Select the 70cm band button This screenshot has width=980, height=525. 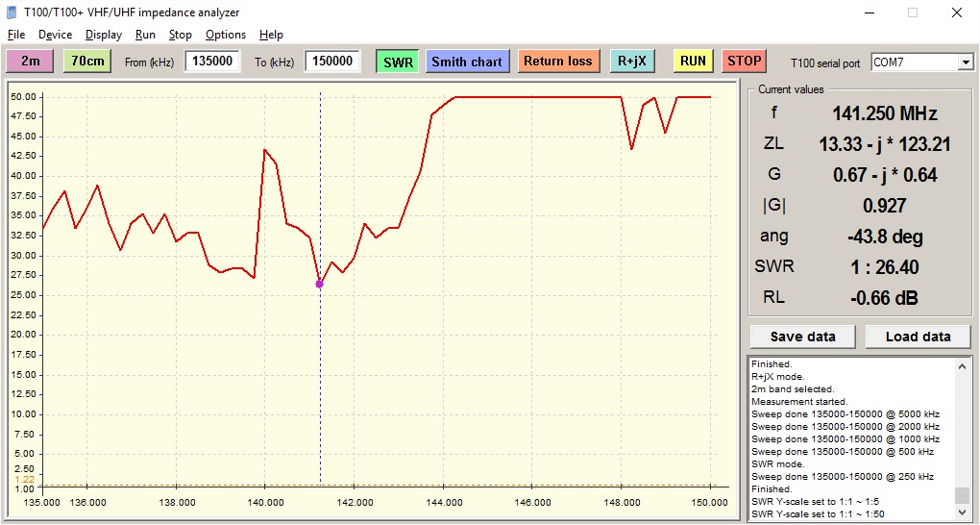pyautogui.click(x=88, y=62)
